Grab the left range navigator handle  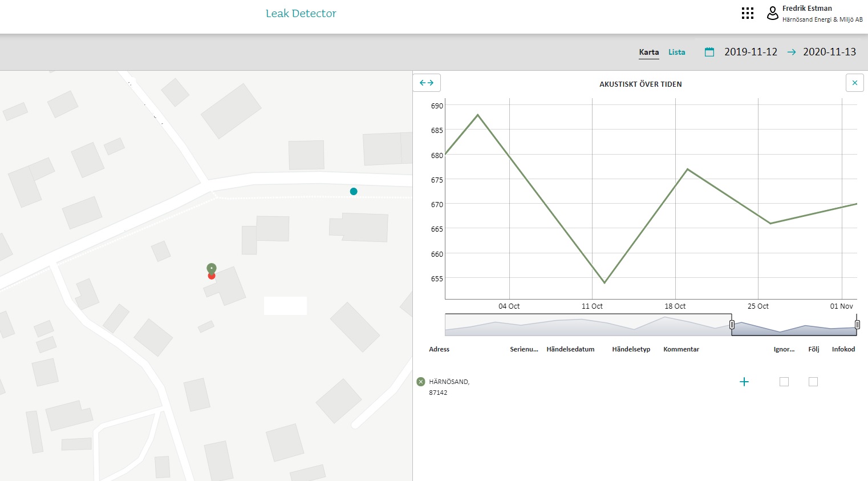click(x=732, y=325)
